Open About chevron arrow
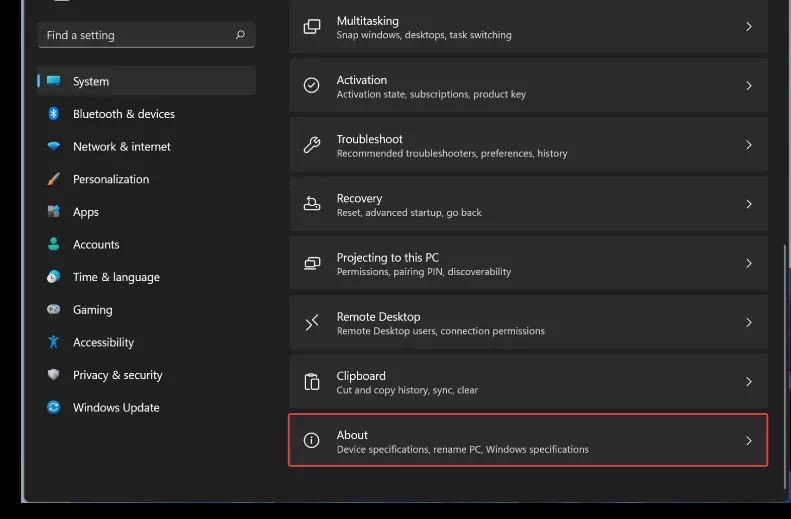 pyautogui.click(x=749, y=441)
